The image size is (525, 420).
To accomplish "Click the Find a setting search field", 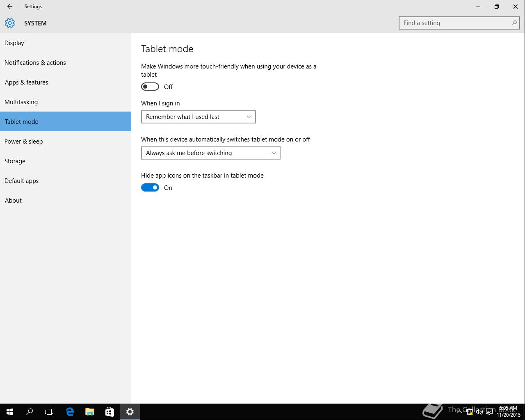I will 459,23.
